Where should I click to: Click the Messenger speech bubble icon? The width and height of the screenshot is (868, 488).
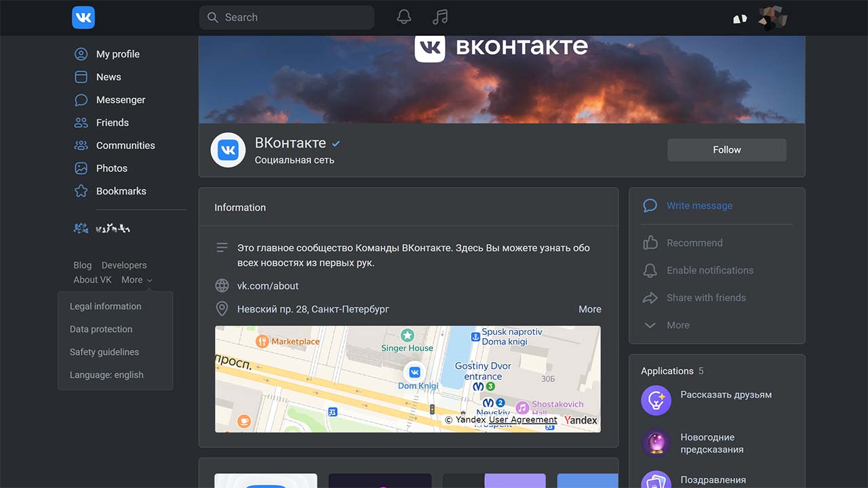[x=81, y=100]
